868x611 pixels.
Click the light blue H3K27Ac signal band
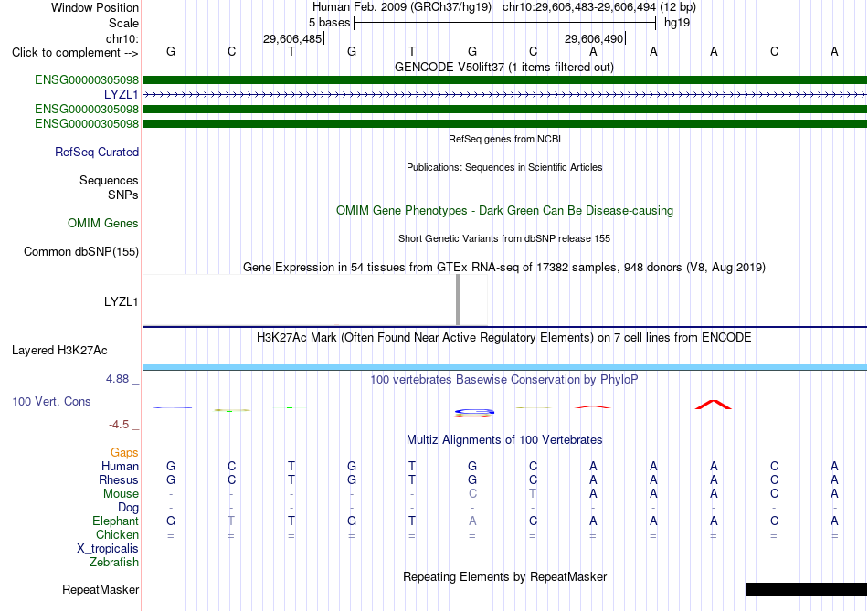[504, 367]
